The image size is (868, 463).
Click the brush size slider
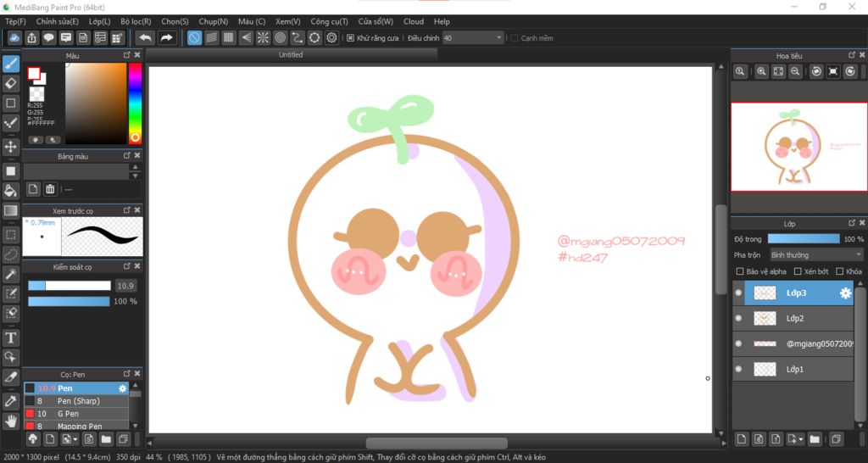(70, 286)
